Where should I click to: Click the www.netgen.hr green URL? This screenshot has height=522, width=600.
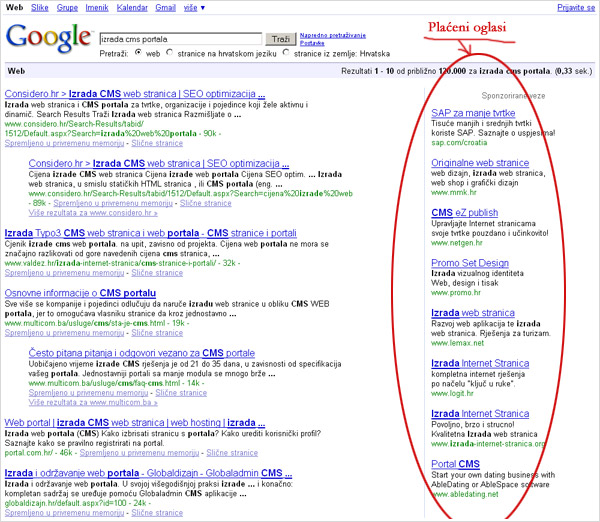(x=457, y=243)
